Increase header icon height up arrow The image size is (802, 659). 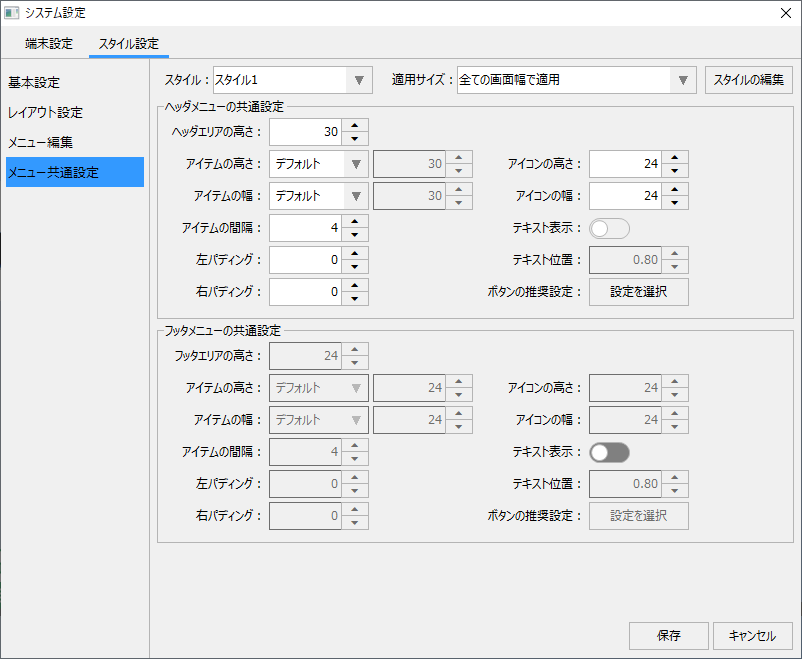675,157
